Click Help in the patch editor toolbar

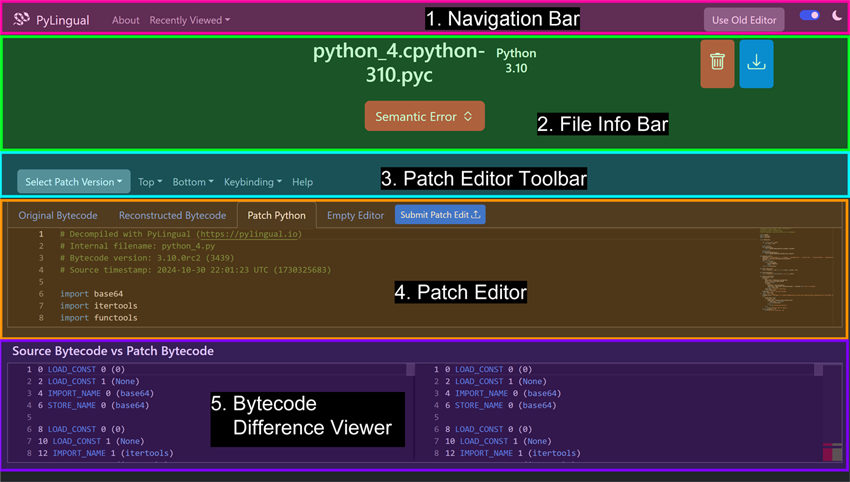pyautogui.click(x=302, y=182)
